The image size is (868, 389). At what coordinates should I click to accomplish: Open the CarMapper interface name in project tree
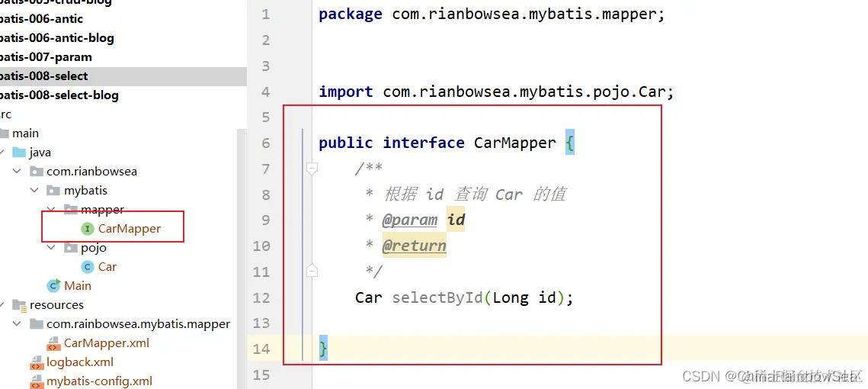pos(130,228)
